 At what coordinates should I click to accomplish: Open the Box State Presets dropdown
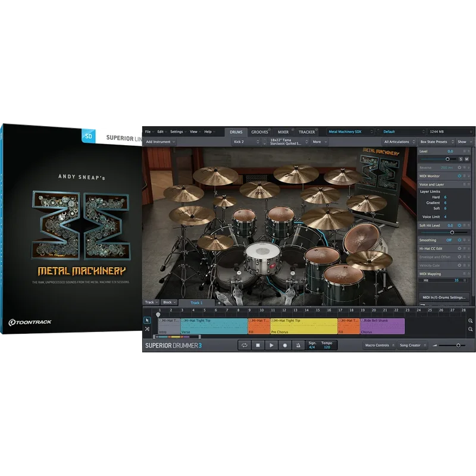coord(436,142)
